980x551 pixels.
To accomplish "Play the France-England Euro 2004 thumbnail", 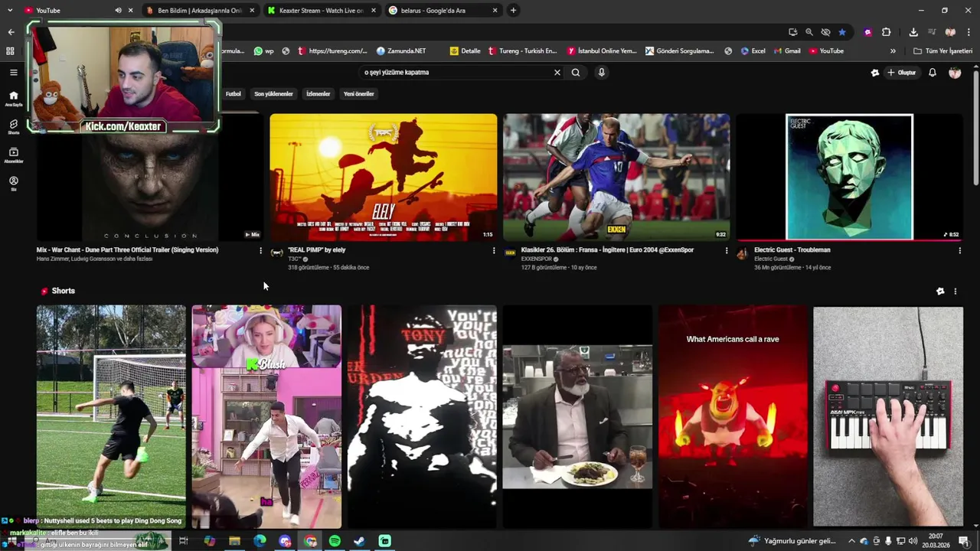I will [x=616, y=178].
